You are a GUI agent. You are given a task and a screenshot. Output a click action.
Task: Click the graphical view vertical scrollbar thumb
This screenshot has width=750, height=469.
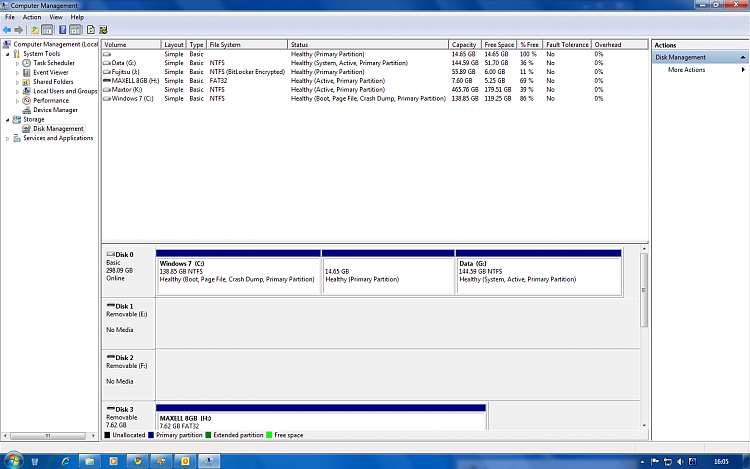644,290
